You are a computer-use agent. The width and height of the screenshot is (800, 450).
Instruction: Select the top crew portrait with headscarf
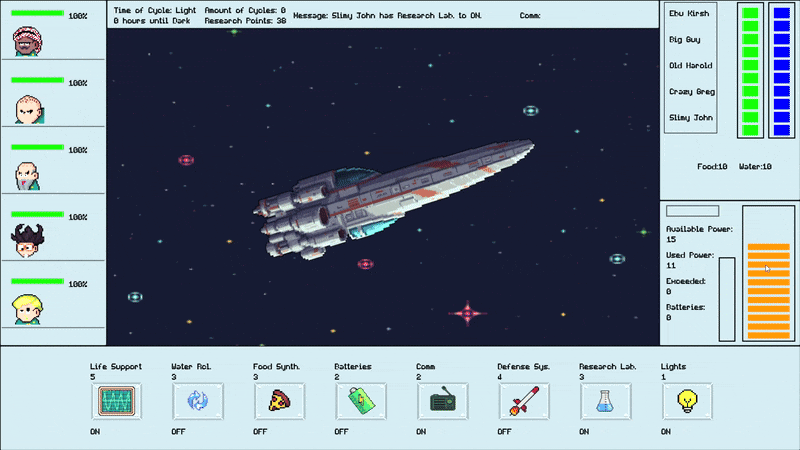[x=28, y=42]
